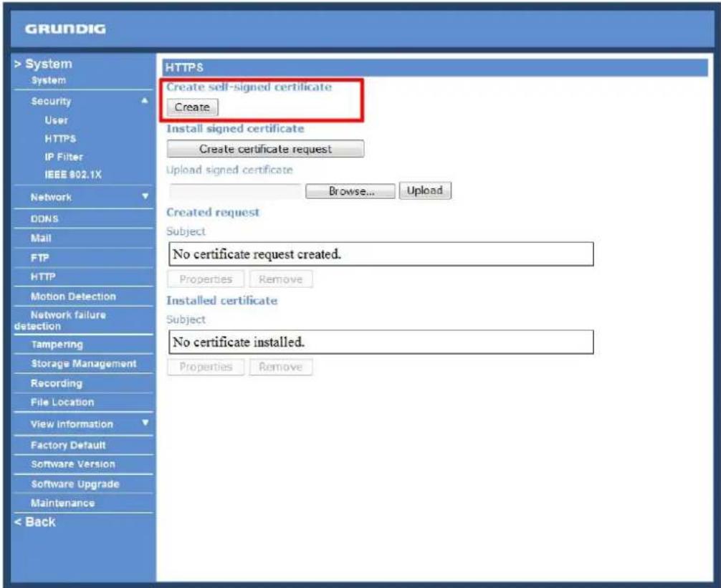Go to Factory Default page
Viewport: 721px width, 588px height.
pos(68,445)
